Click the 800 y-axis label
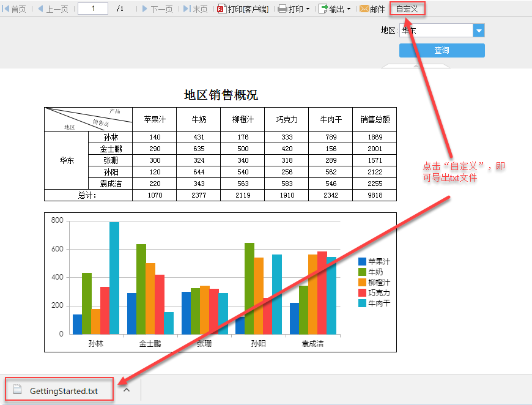Screen dimensions: 532x405 point(57,220)
